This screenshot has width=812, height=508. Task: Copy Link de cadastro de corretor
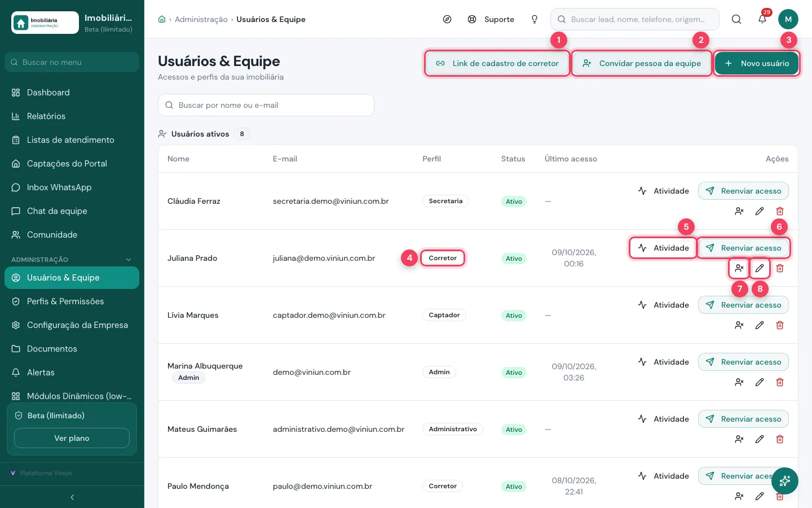pyautogui.click(x=497, y=63)
